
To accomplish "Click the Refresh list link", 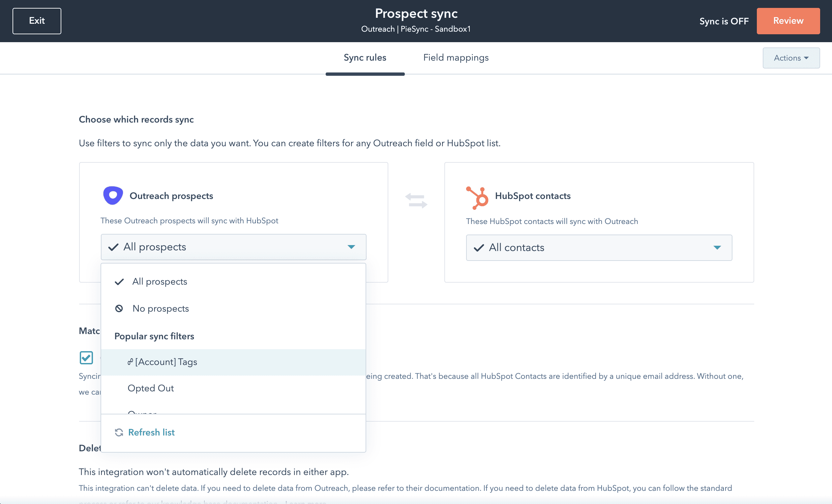I will [x=151, y=432].
